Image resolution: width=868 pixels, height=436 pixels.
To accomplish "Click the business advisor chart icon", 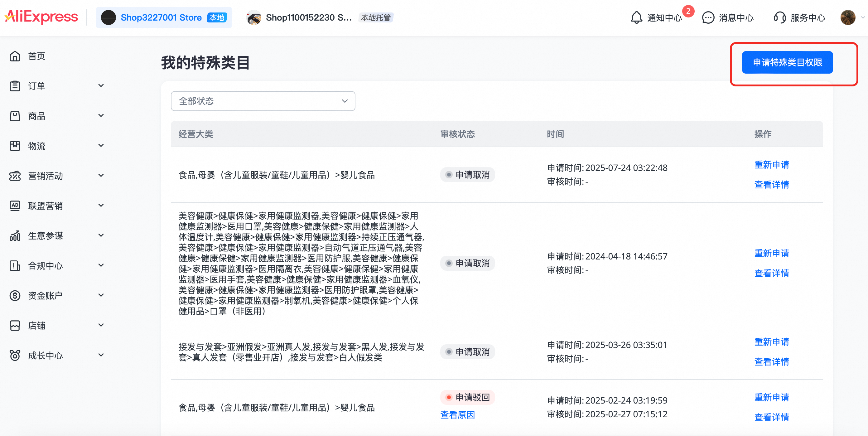I will [15, 236].
